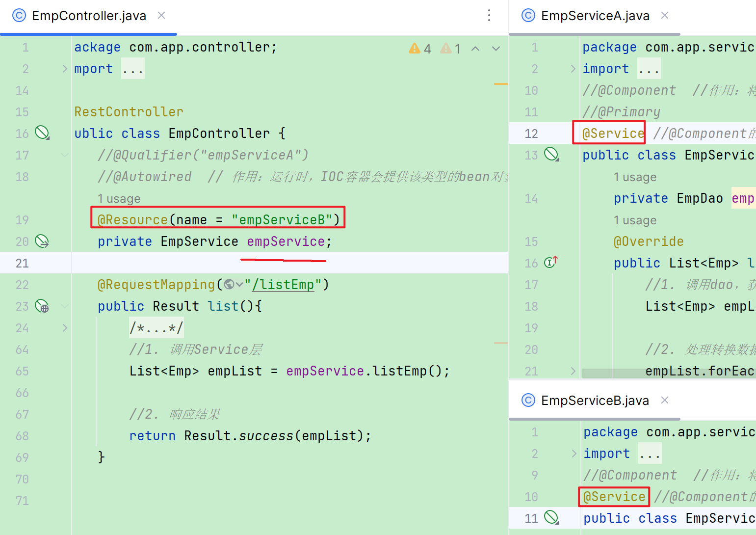Image resolution: width=756 pixels, height=535 pixels.
Task: Click request mapping gutter icon on line 23
Action: [42, 306]
